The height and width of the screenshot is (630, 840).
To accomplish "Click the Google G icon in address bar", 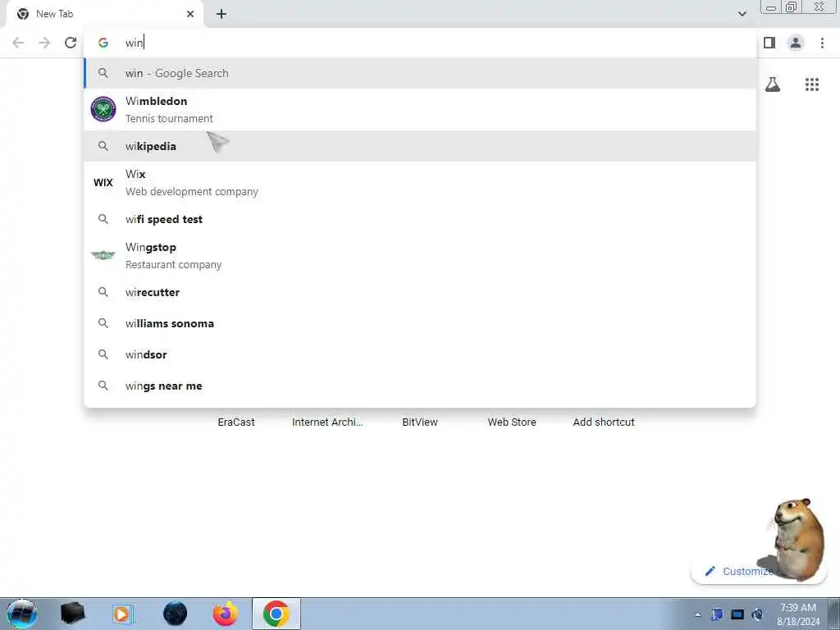I will (x=103, y=43).
